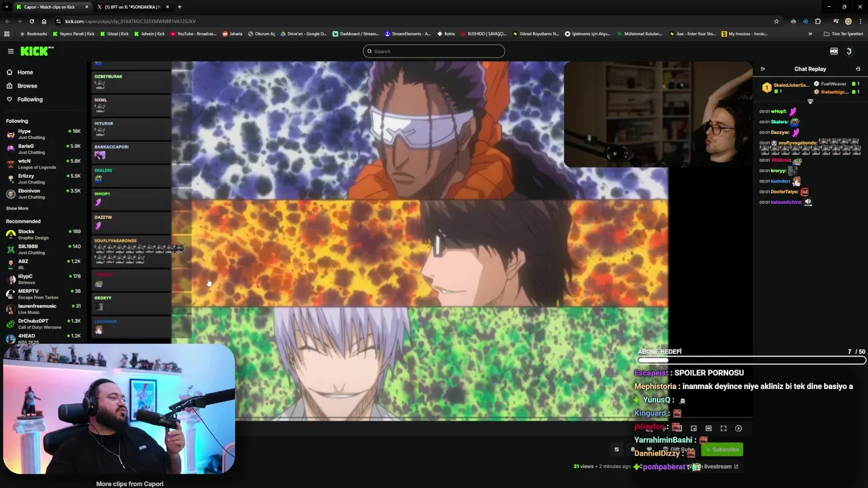868x488 pixels.
Task: Open the StreamElements bookmark
Action: coord(408,33)
